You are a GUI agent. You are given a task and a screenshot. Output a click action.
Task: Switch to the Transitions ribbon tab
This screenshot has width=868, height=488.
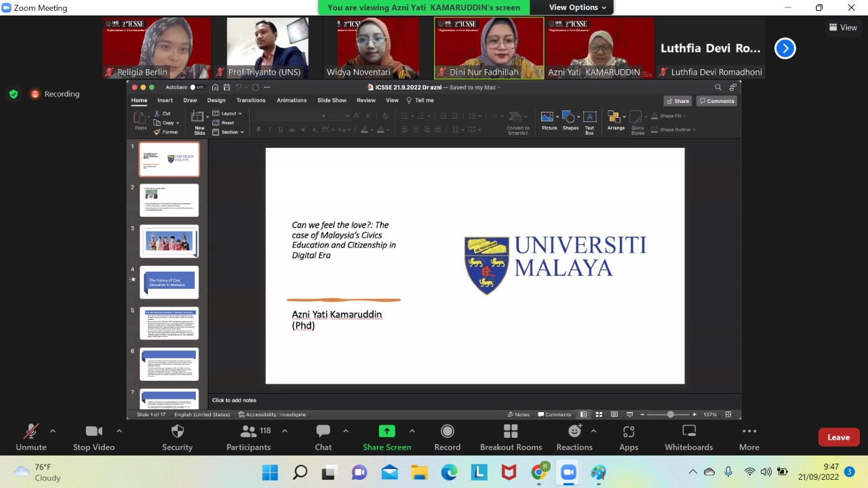click(250, 100)
